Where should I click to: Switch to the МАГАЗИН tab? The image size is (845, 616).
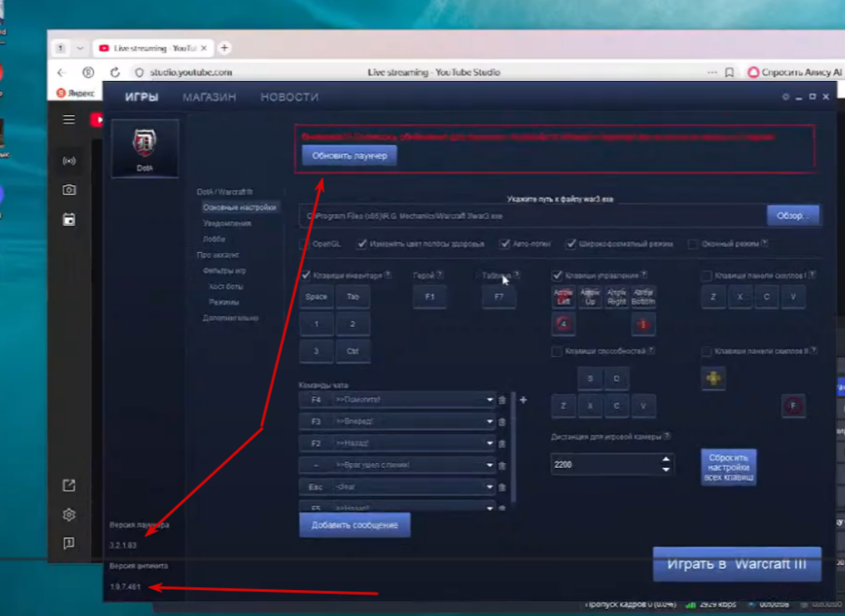click(x=209, y=98)
